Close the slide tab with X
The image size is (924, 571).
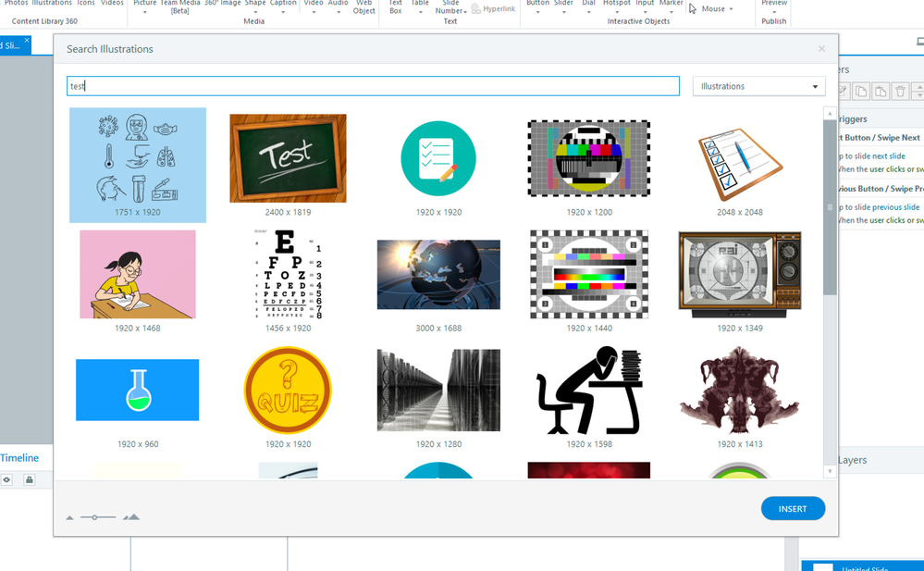click(x=27, y=40)
